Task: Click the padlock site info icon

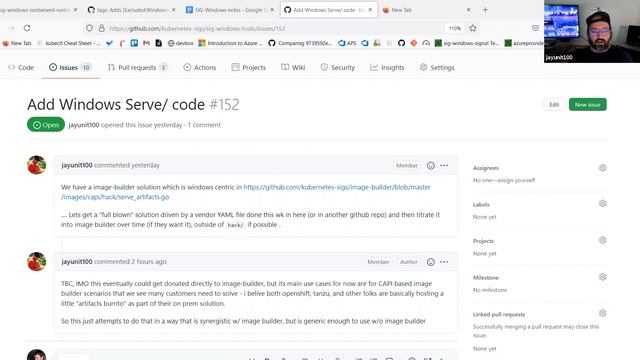Action: click(x=102, y=28)
